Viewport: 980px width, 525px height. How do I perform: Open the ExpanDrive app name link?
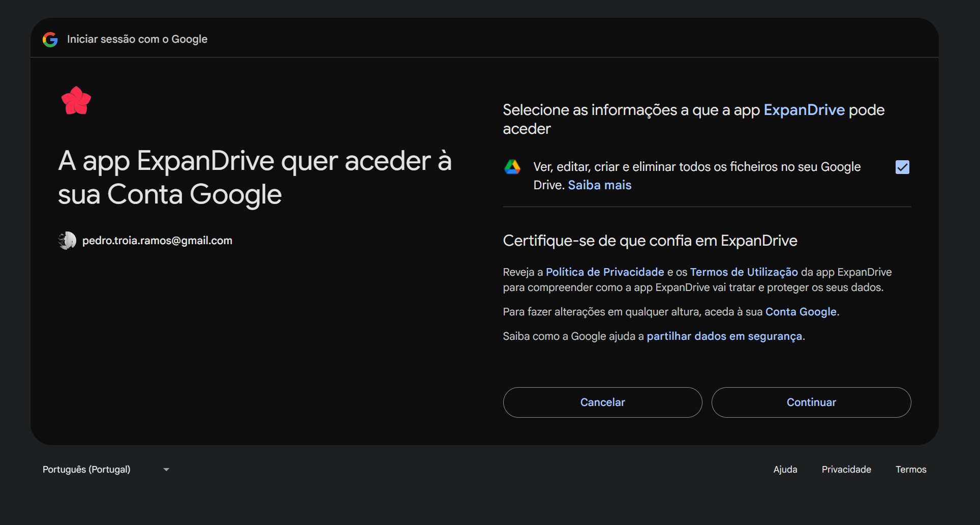point(804,110)
